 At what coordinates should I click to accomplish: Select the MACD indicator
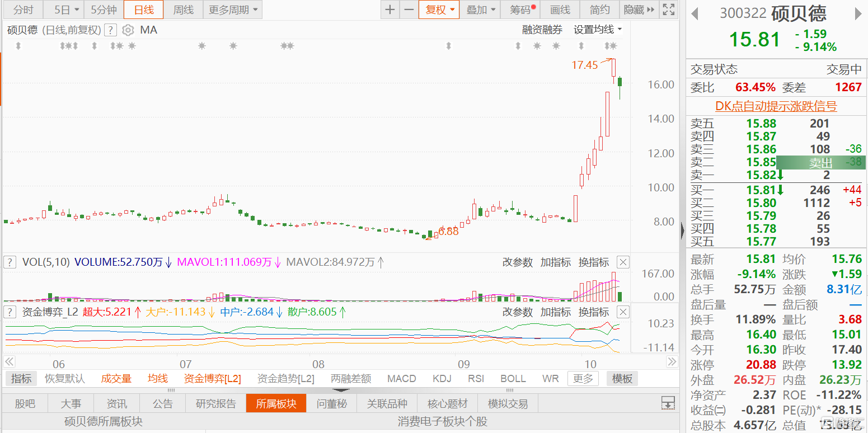(x=401, y=378)
